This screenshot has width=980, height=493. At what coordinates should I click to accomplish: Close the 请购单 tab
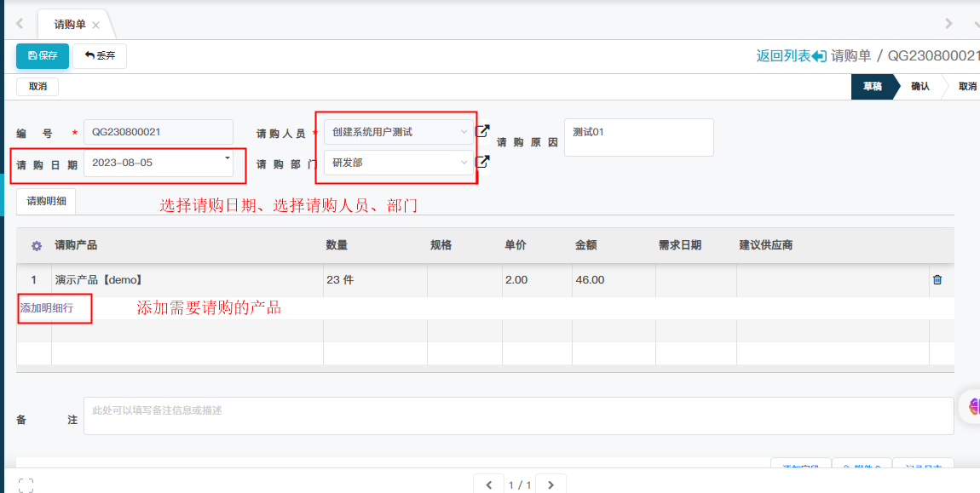[x=95, y=25]
